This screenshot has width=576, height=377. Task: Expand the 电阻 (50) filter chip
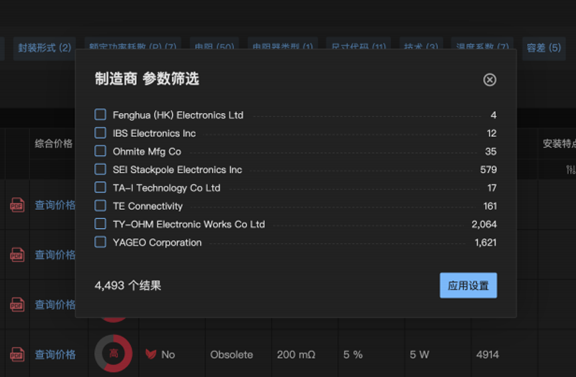coord(214,44)
